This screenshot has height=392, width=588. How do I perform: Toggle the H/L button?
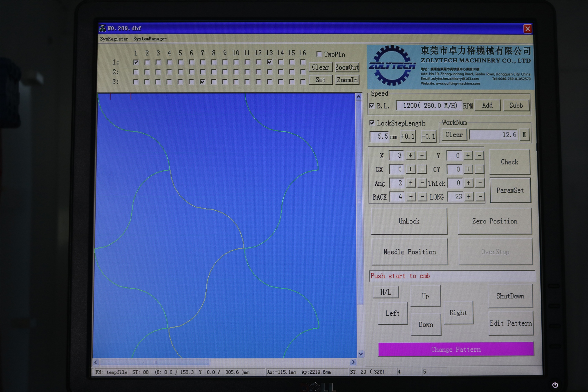pyautogui.click(x=386, y=292)
